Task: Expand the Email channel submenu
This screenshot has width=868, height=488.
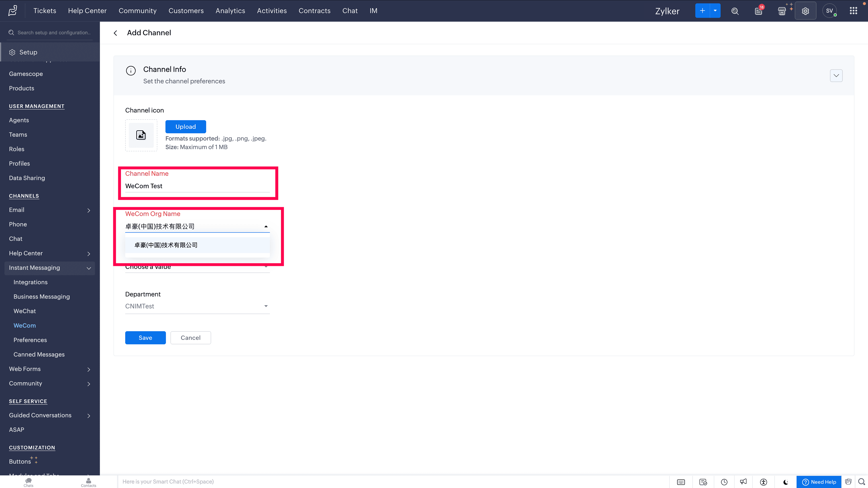Action: tap(89, 210)
